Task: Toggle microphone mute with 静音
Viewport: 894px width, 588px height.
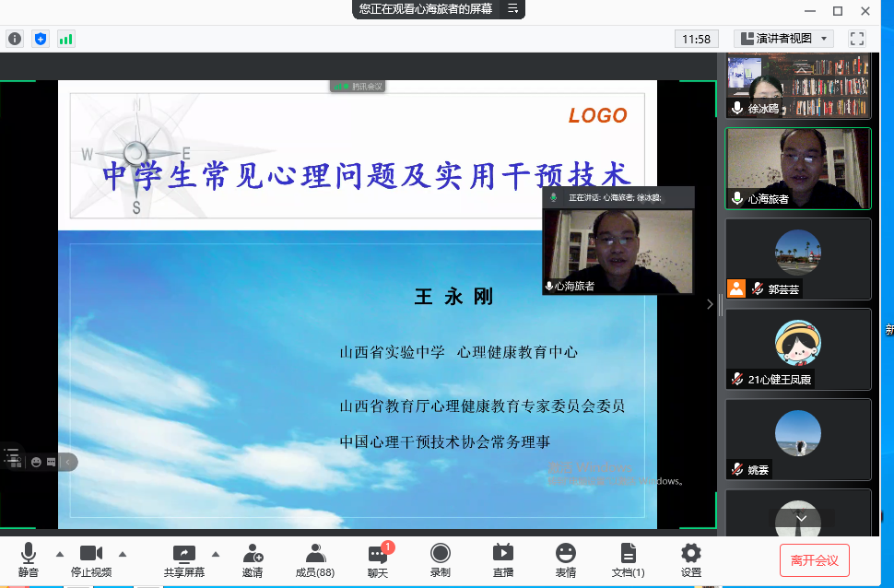Action: (28, 558)
